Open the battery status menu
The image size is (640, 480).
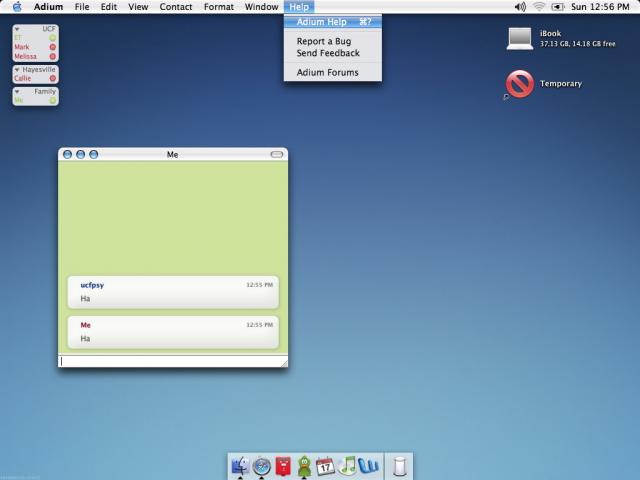pyautogui.click(x=558, y=7)
